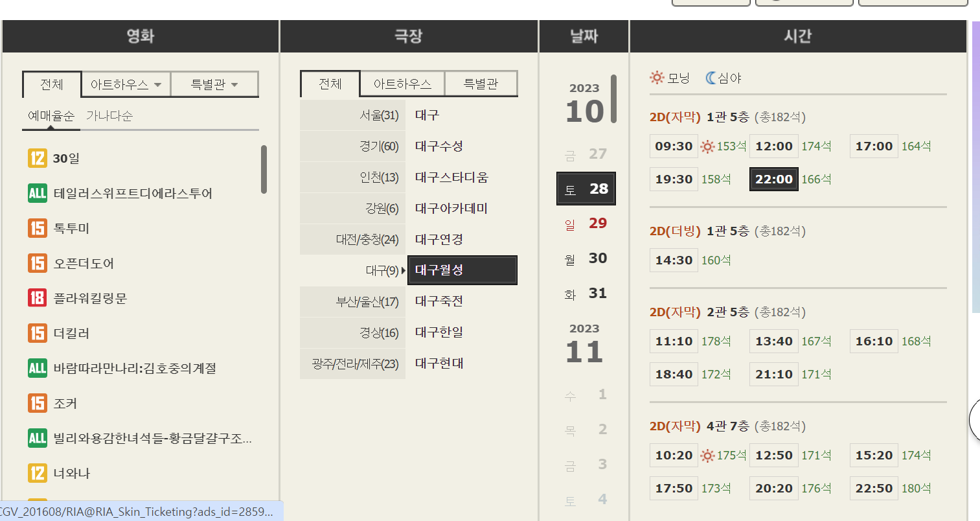Viewport: 980px width, 521px height.
Task: Click the movie list scrollbar
Action: coord(264,169)
